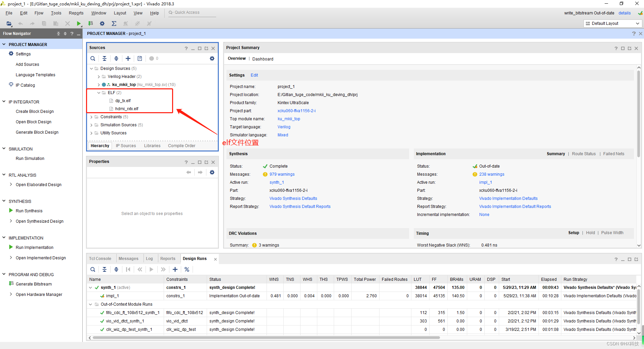
Task: Click the Quick Access search field
Action: [192, 12]
